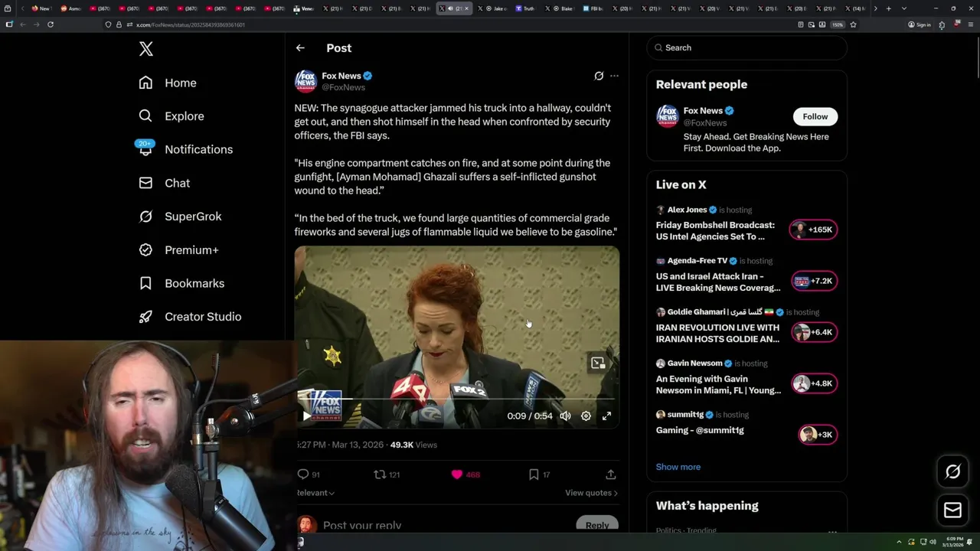Open browser hamburger menu
Viewport: 980px width, 551px height.
pos(969,24)
